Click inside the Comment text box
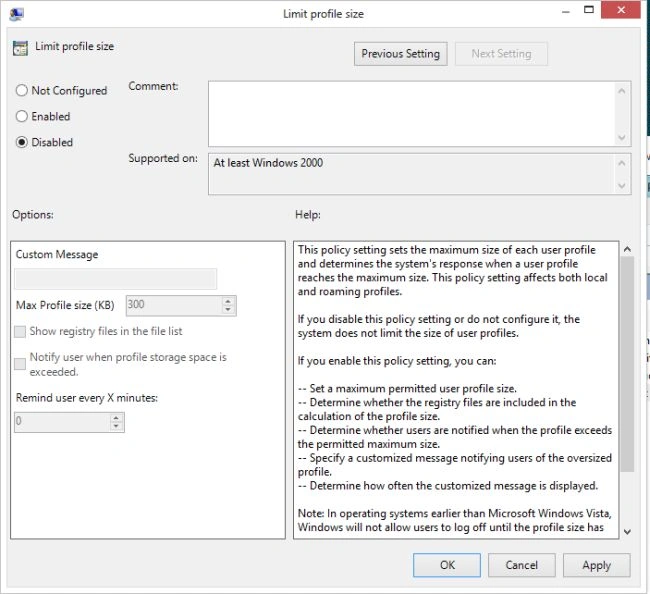 [411, 114]
